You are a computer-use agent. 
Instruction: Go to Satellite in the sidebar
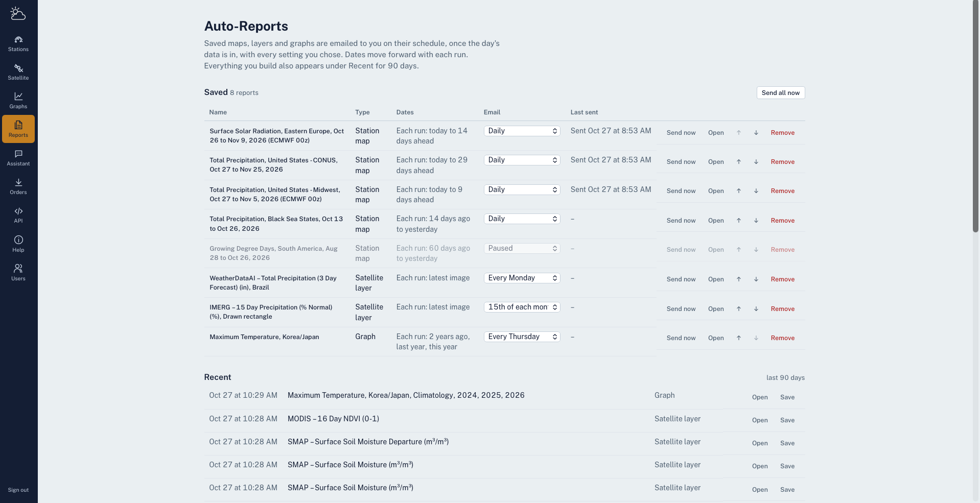click(18, 73)
